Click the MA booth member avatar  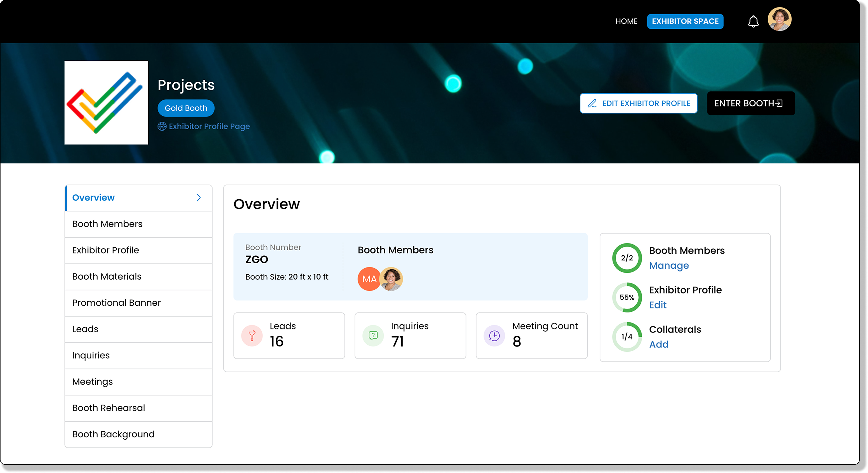[x=369, y=279]
